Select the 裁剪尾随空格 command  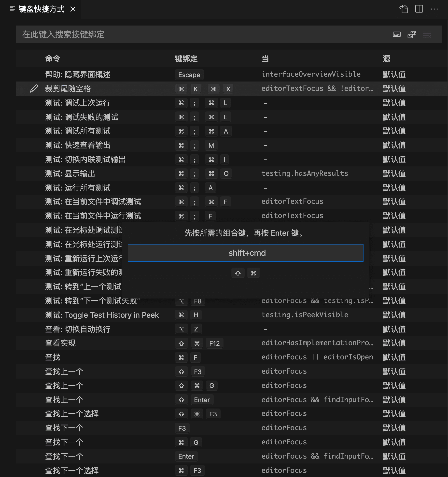pyautogui.click(x=68, y=89)
